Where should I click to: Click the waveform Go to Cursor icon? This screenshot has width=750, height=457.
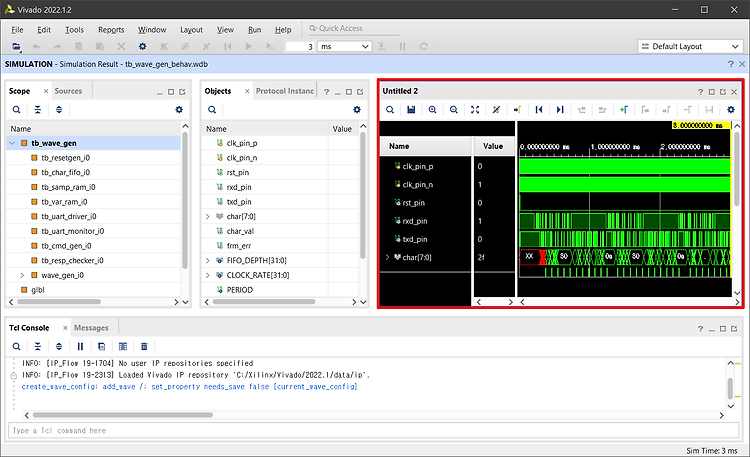pyautogui.click(x=517, y=110)
